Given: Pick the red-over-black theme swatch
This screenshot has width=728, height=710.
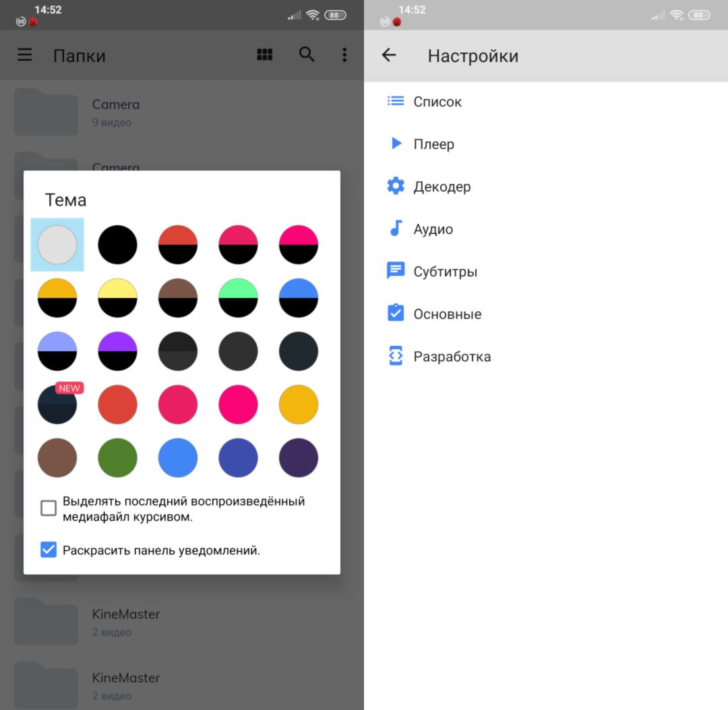Looking at the screenshot, I should tap(178, 245).
